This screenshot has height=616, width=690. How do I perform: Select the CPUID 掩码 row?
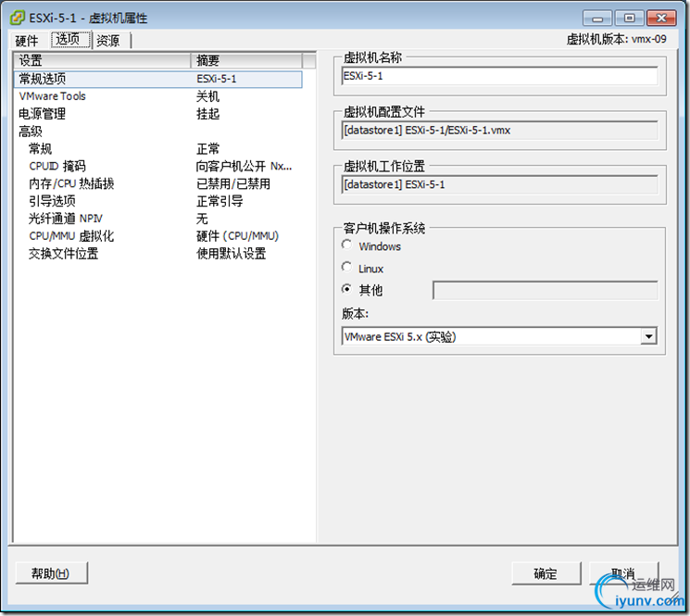(x=158, y=167)
